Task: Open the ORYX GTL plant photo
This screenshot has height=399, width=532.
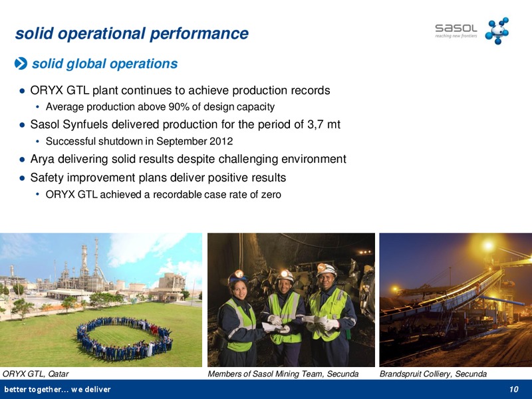Action: [101, 300]
